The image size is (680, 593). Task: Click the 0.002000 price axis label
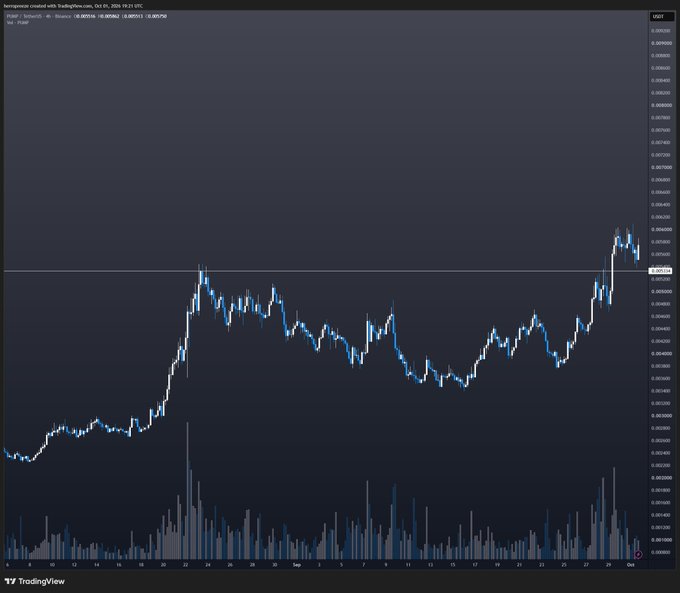pos(661,478)
